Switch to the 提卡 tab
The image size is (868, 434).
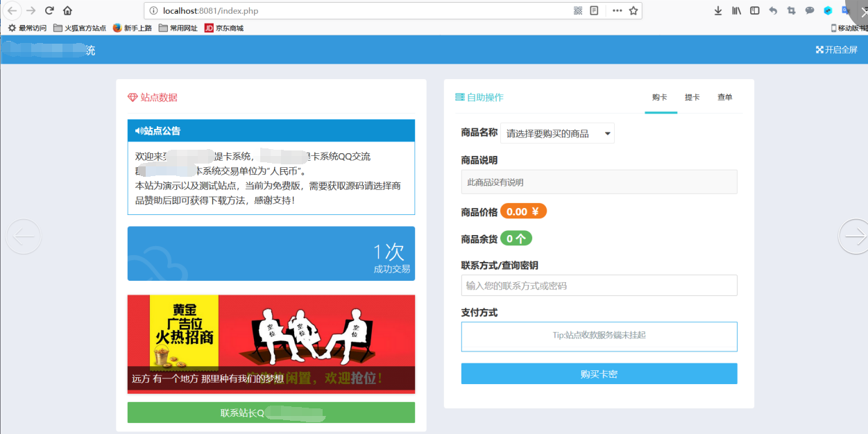(692, 97)
